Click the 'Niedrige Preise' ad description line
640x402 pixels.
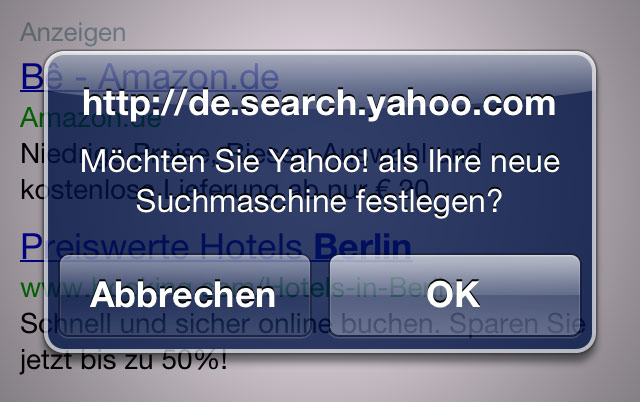(251, 154)
